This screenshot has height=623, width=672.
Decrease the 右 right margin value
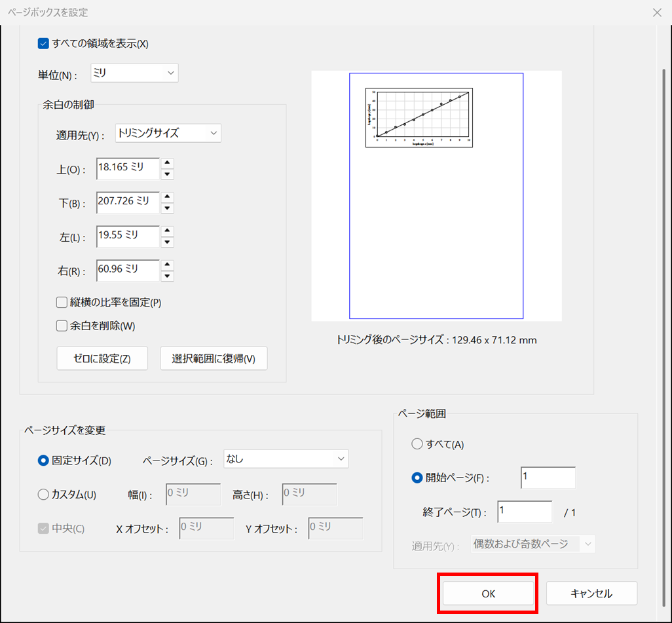(167, 276)
